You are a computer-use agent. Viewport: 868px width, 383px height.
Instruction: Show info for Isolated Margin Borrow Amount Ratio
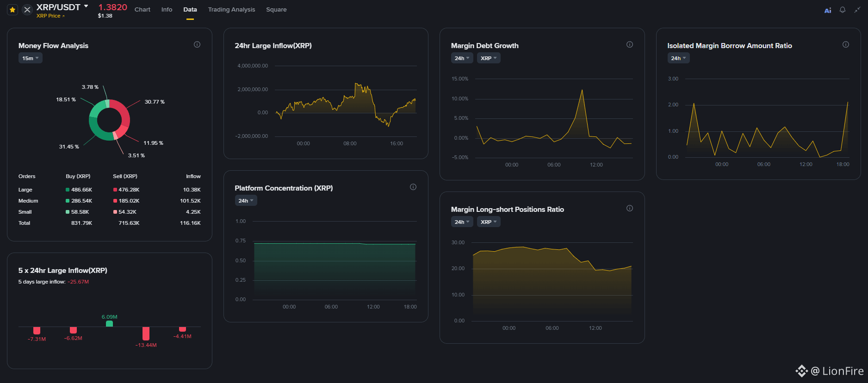tap(846, 44)
